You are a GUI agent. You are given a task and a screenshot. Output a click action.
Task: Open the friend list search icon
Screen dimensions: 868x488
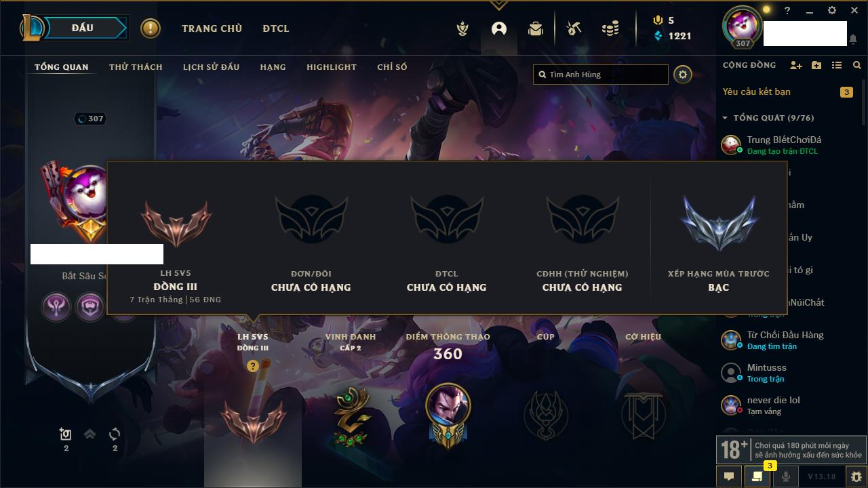click(x=857, y=65)
